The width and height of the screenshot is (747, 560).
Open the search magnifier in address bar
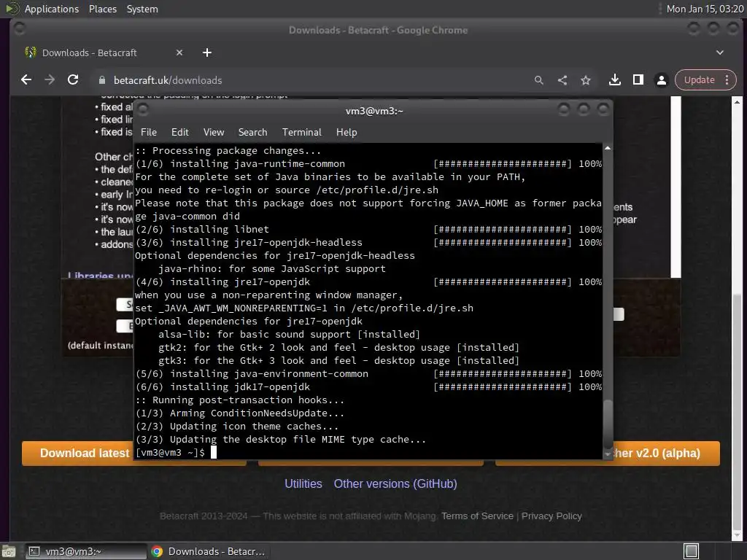539,80
